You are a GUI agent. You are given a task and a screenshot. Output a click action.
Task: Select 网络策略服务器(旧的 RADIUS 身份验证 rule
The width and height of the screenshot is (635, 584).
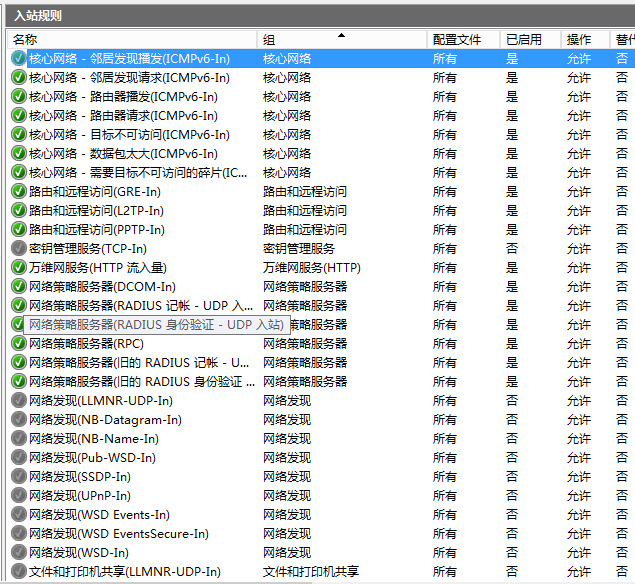coord(142,382)
